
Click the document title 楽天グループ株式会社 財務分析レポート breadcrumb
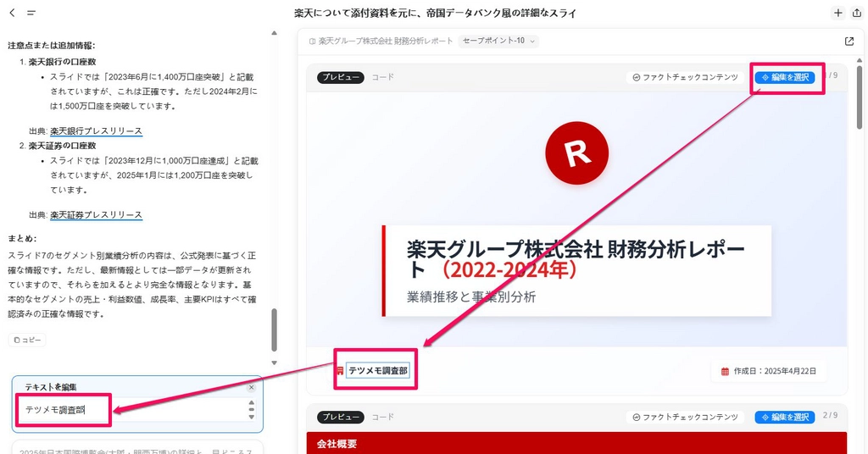click(x=386, y=41)
